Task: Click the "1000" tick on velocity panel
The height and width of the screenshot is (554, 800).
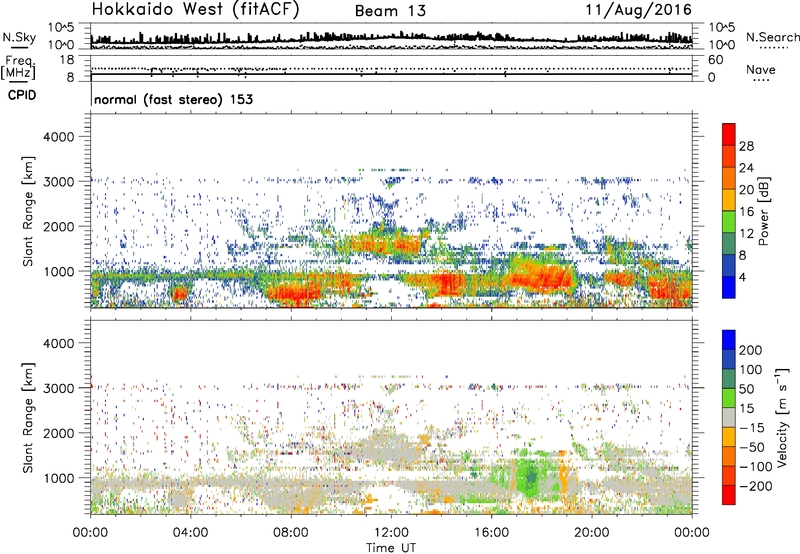Action: pos(58,478)
